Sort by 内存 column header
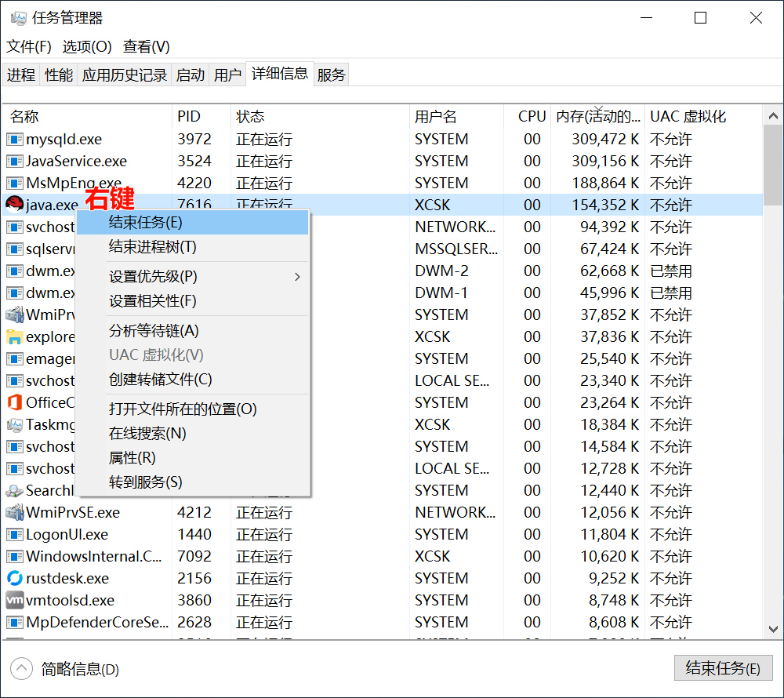784x698 pixels. pos(597,117)
